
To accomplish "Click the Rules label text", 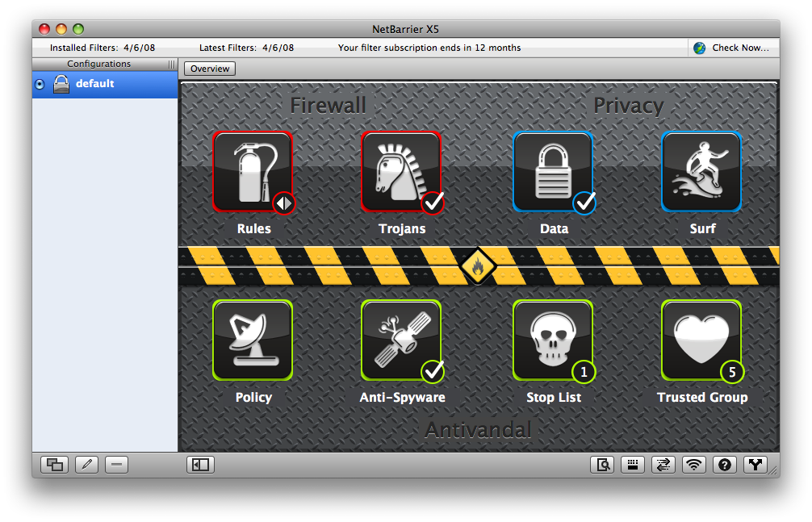I will (x=253, y=228).
